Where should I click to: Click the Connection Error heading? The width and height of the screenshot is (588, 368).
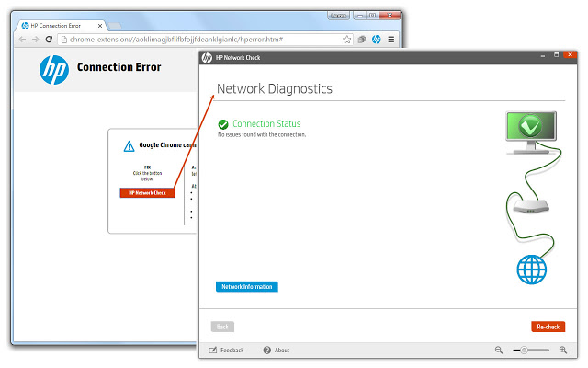pos(119,67)
